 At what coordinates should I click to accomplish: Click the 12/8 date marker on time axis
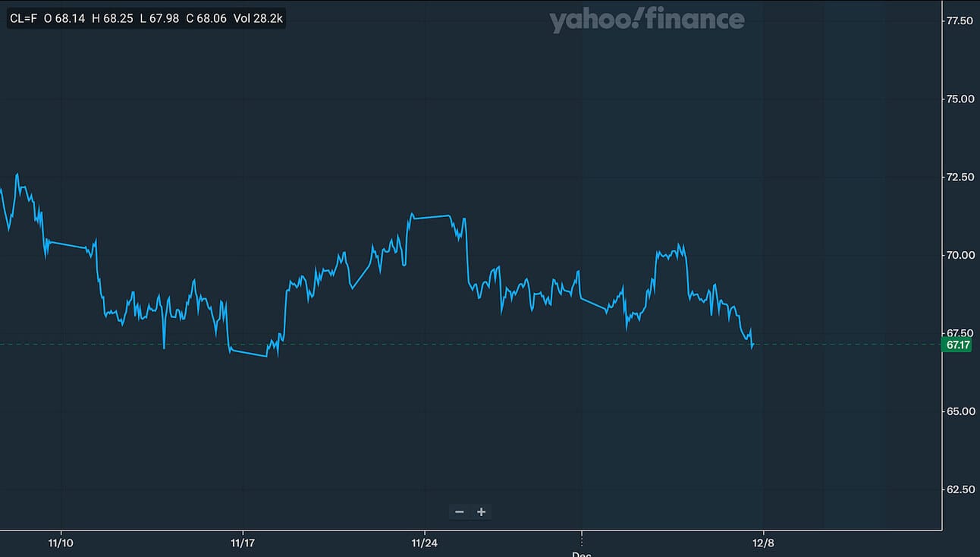[x=764, y=543]
